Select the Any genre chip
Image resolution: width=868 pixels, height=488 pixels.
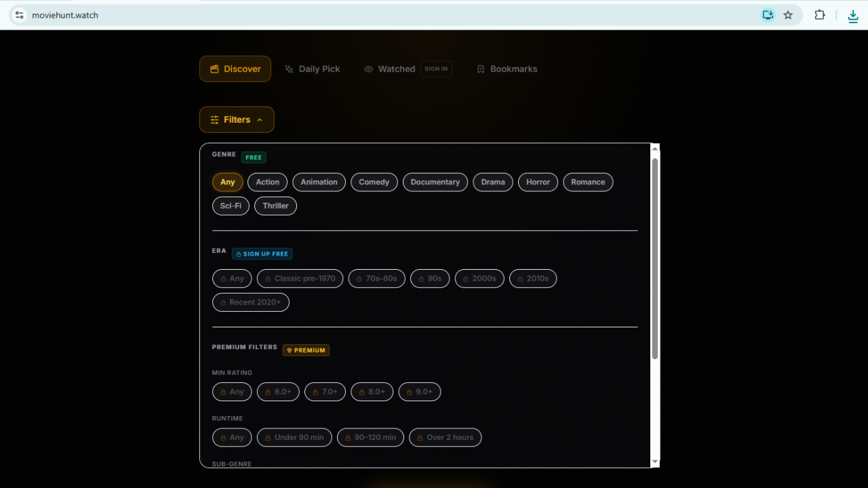228,182
